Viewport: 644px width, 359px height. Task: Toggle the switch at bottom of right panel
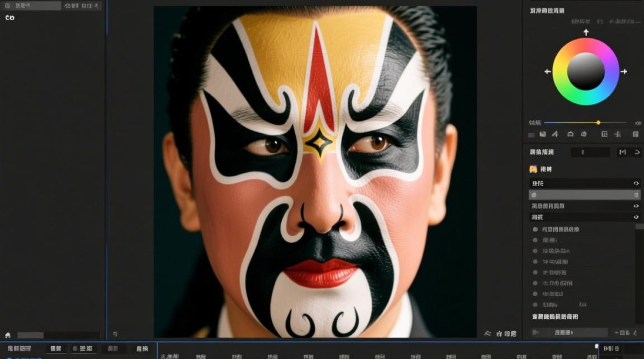535,332
